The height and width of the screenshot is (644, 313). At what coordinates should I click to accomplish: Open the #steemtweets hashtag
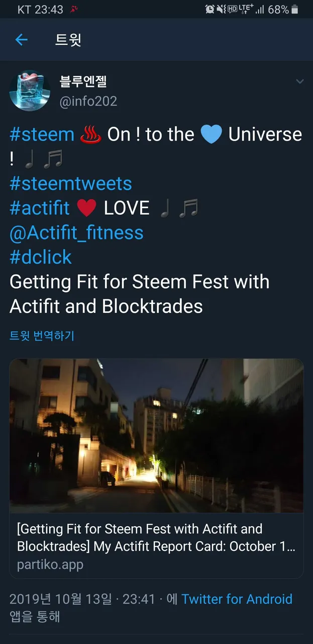point(71,183)
